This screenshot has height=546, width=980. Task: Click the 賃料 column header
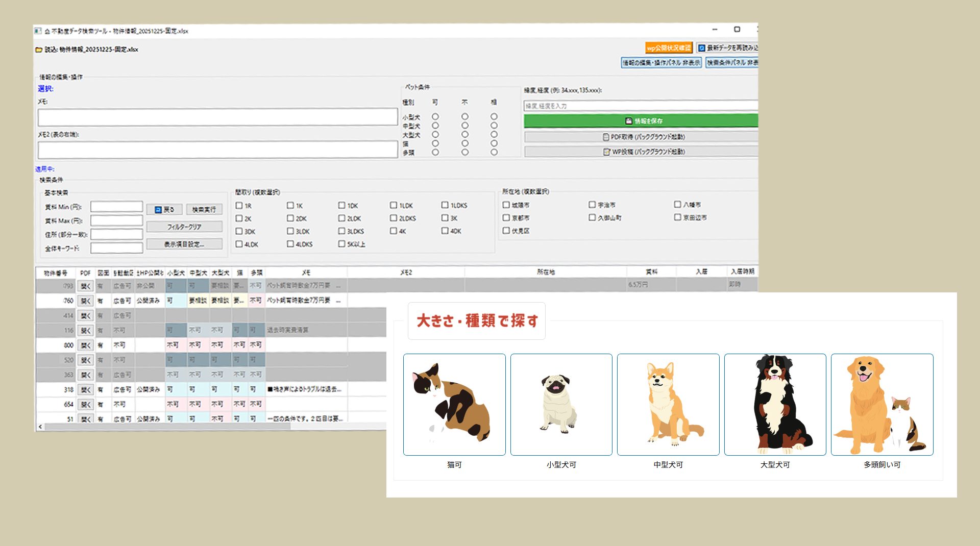tap(651, 272)
